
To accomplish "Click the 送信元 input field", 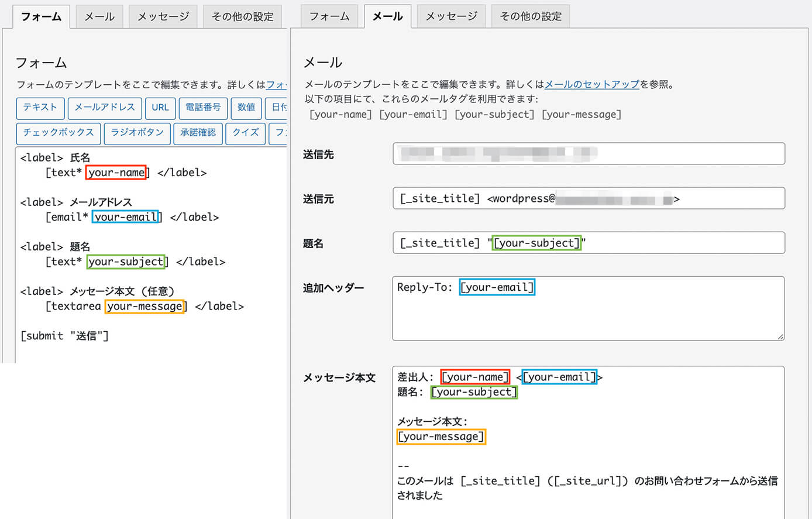I will pyautogui.click(x=589, y=198).
